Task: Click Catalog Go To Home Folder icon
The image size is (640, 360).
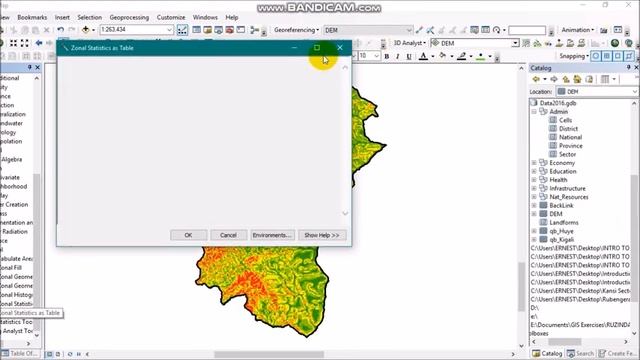Action: (577, 79)
